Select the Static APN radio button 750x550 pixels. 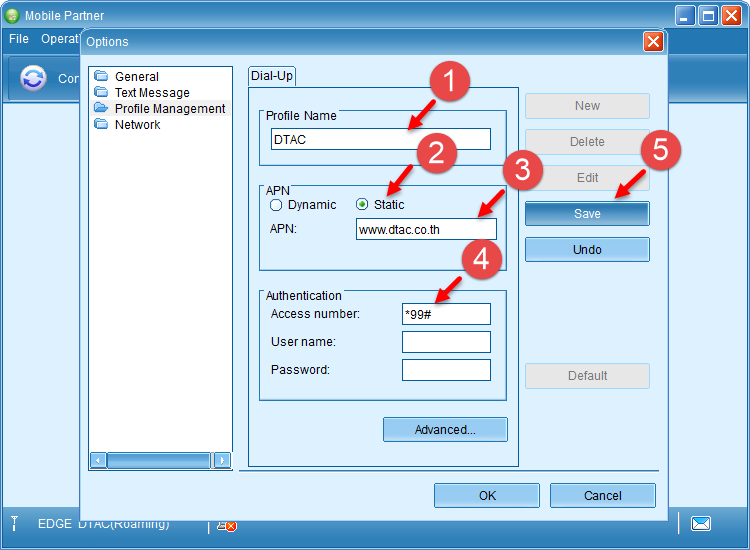point(362,205)
